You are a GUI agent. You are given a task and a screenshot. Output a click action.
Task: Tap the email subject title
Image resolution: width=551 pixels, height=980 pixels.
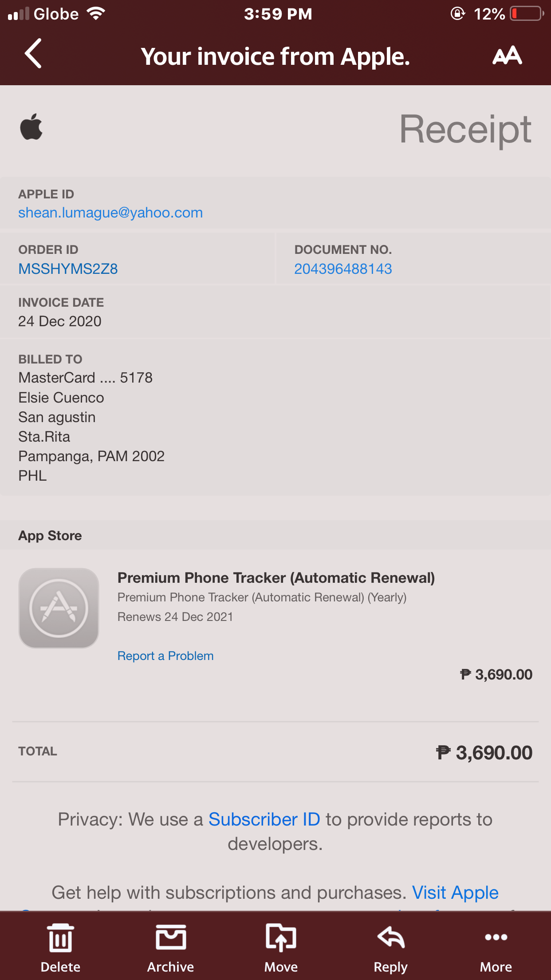(x=275, y=57)
